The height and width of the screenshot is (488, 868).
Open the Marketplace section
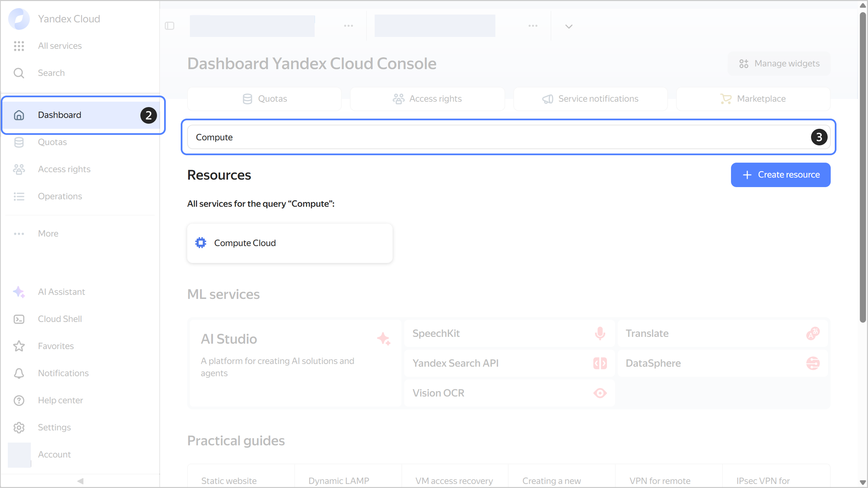(x=753, y=99)
